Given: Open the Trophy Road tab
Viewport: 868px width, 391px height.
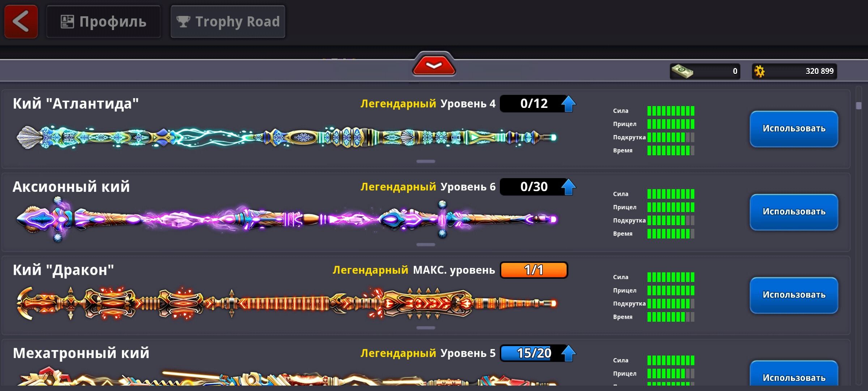Looking at the screenshot, I should [228, 22].
